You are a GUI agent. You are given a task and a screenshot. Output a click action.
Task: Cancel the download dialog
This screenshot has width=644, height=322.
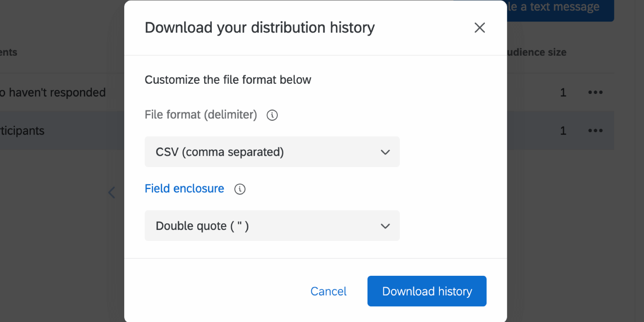tap(328, 291)
